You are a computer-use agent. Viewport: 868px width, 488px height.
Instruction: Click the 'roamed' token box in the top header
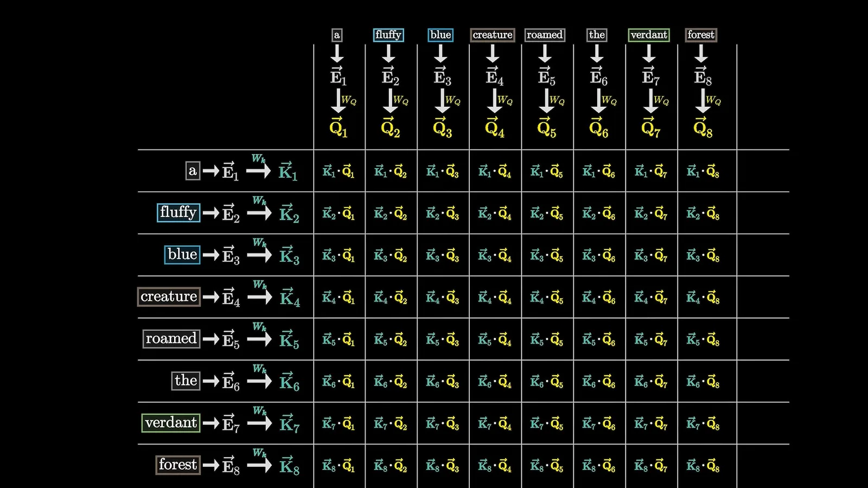pos(545,35)
